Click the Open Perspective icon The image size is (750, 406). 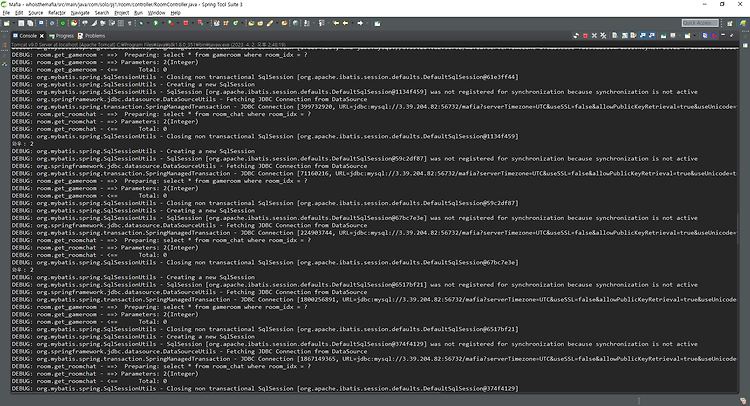729,23
